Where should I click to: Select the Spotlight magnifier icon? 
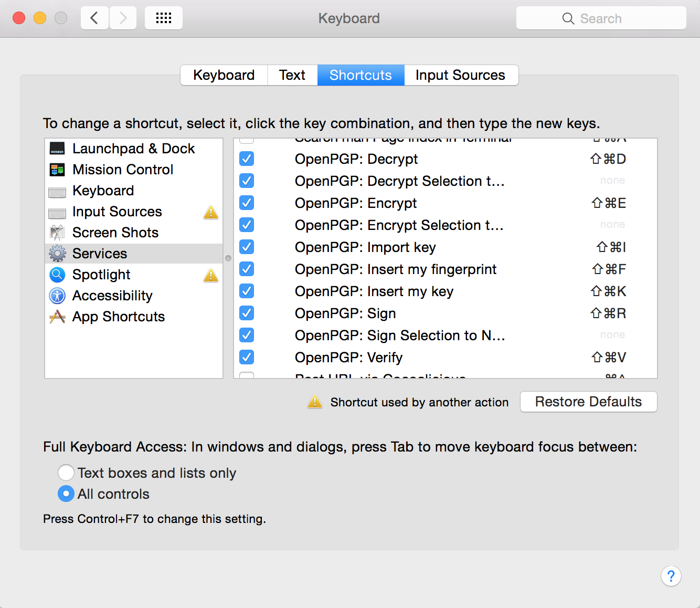57,275
